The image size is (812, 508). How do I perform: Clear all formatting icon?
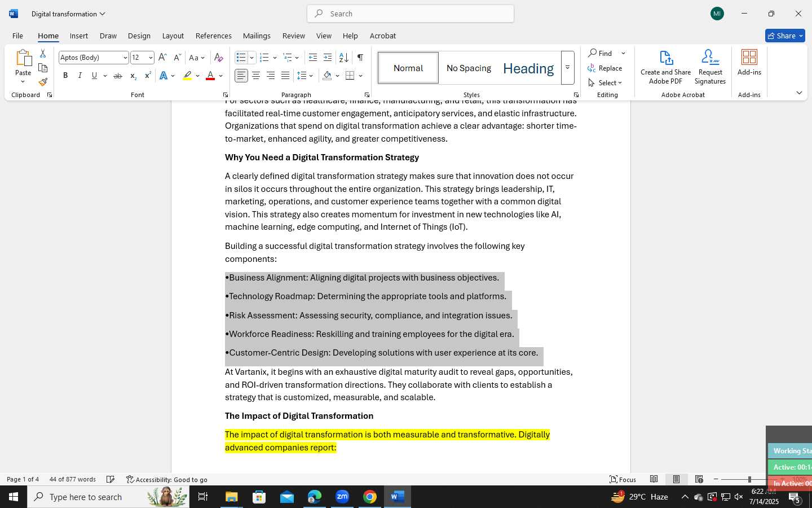click(219, 58)
